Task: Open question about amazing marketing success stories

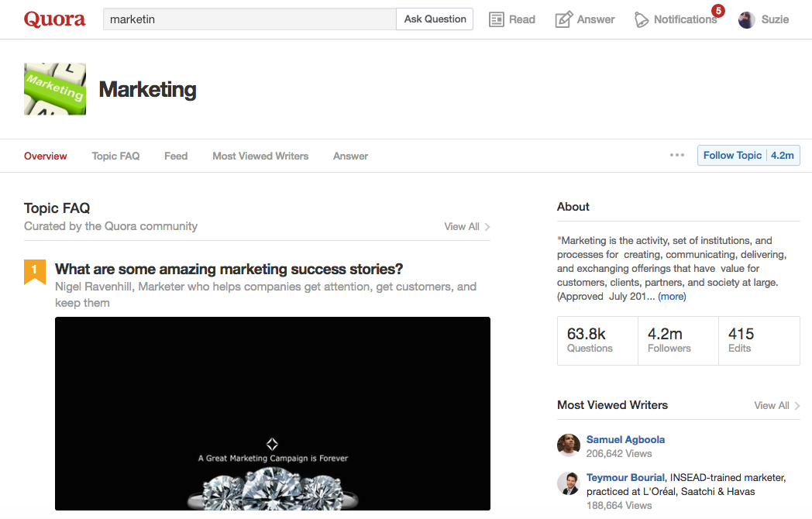Action: coord(229,269)
